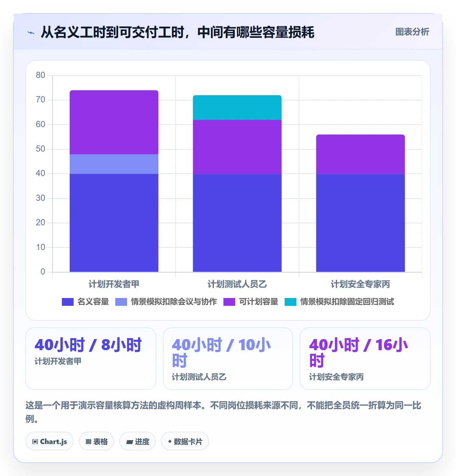The width and height of the screenshot is (456, 476).
Task: Click the dark blue 名义容量 segment of 计划测试人员乙
Action: [x=237, y=223]
